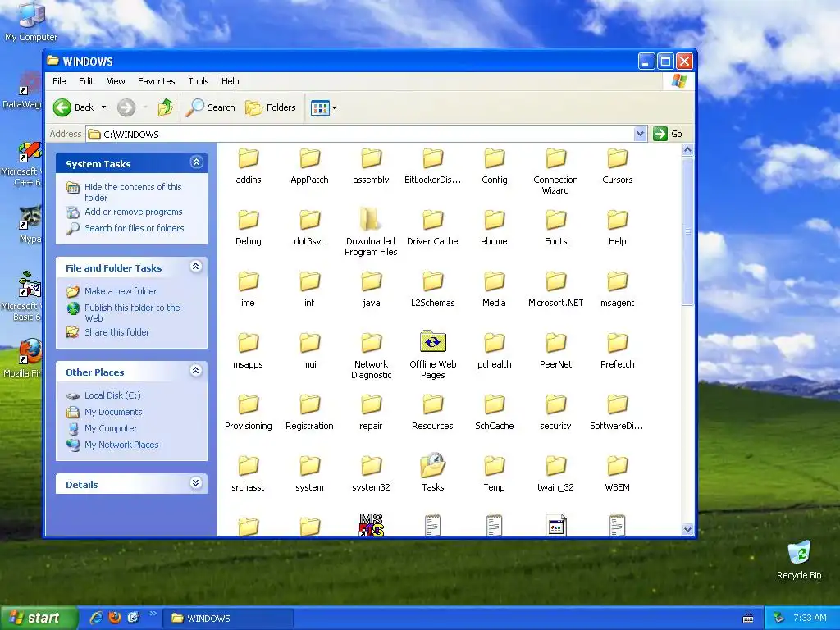Open the Search magnifier toolbar button
840x630 pixels.
(211, 107)
